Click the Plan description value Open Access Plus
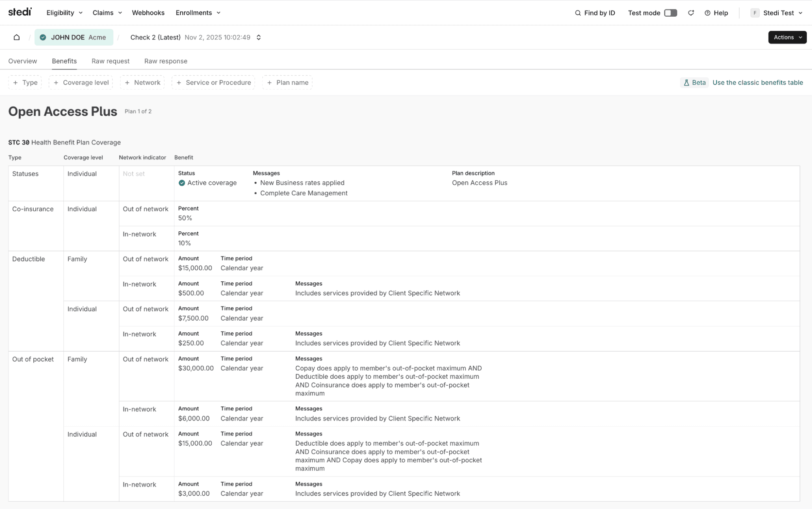Screen dimensions: 812x509 480,183
